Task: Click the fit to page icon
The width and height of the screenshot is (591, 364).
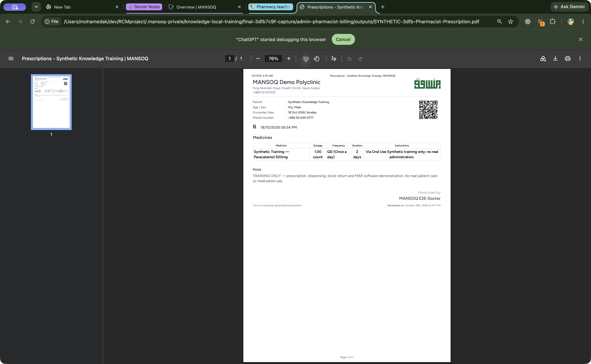Action: (306, 59)
